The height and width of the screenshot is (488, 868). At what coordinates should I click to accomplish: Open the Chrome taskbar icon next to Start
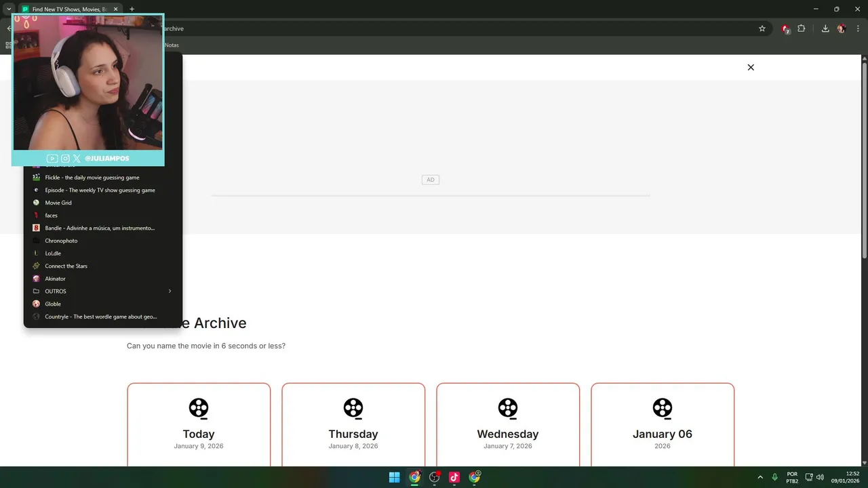pyautogui.click(x=414, y=477)
